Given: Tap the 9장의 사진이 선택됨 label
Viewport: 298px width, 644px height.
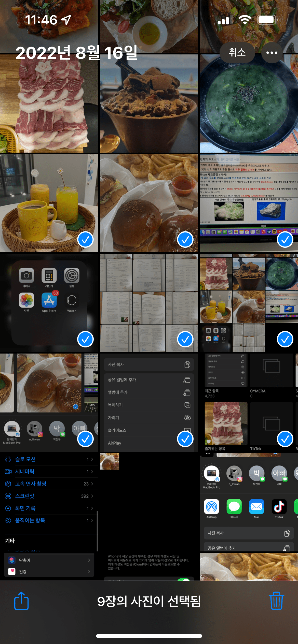Looking at the screenshot, I should pyautogui.click(x=149, y=601).
